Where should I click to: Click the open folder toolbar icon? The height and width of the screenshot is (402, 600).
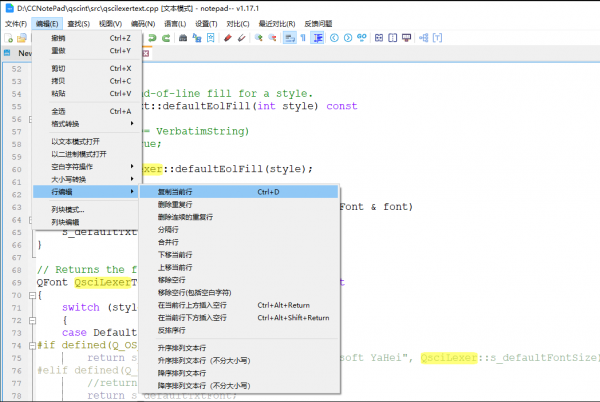pos(21,38)
